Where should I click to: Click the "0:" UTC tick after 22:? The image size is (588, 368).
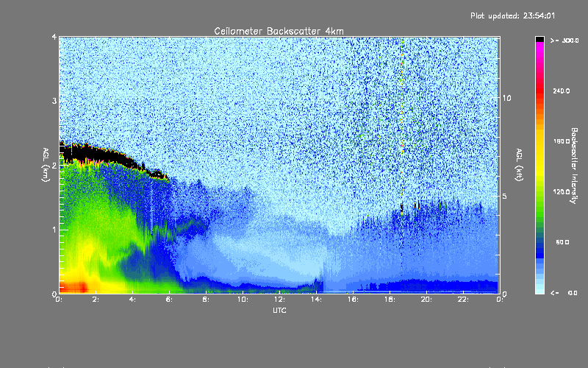500,300
